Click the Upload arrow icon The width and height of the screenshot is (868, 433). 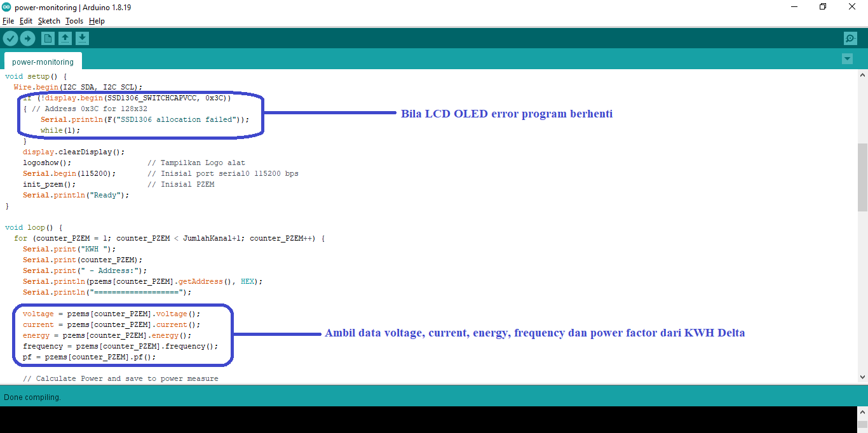click(x=27, y=39)
